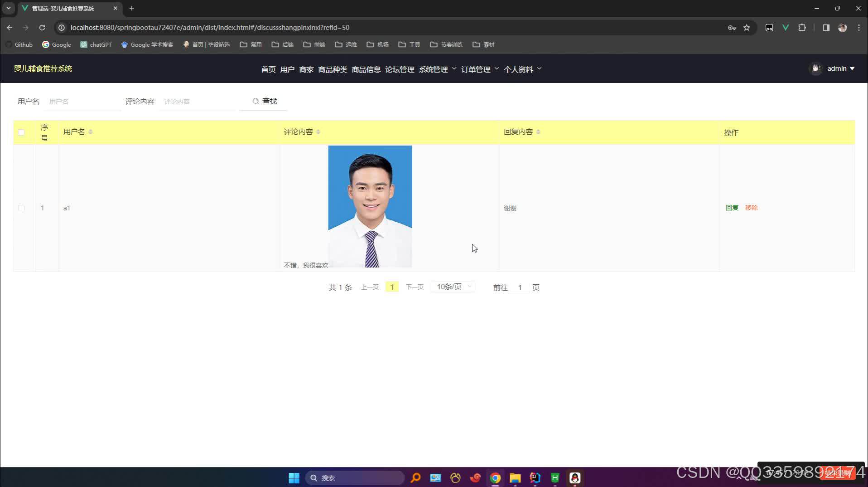Click the comment photo thumbnail

[370, 206]
